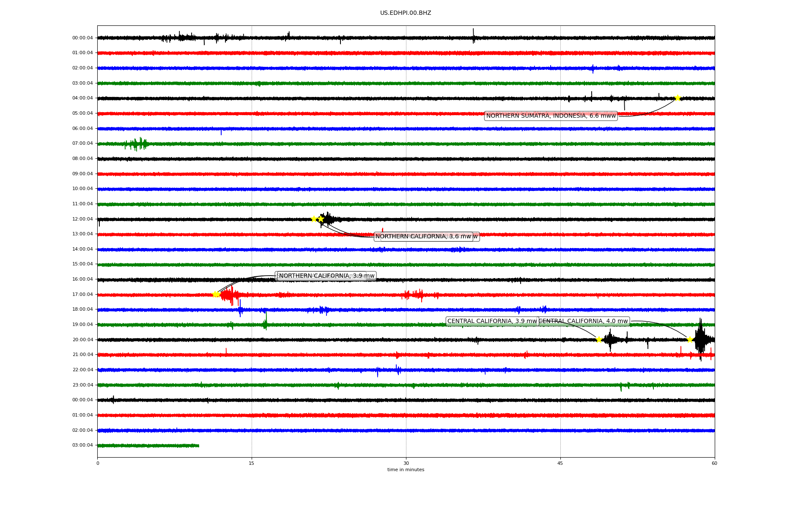812x508 pixels.
Task: Click the 07:00:04 row time label
Action: [82, 144]
